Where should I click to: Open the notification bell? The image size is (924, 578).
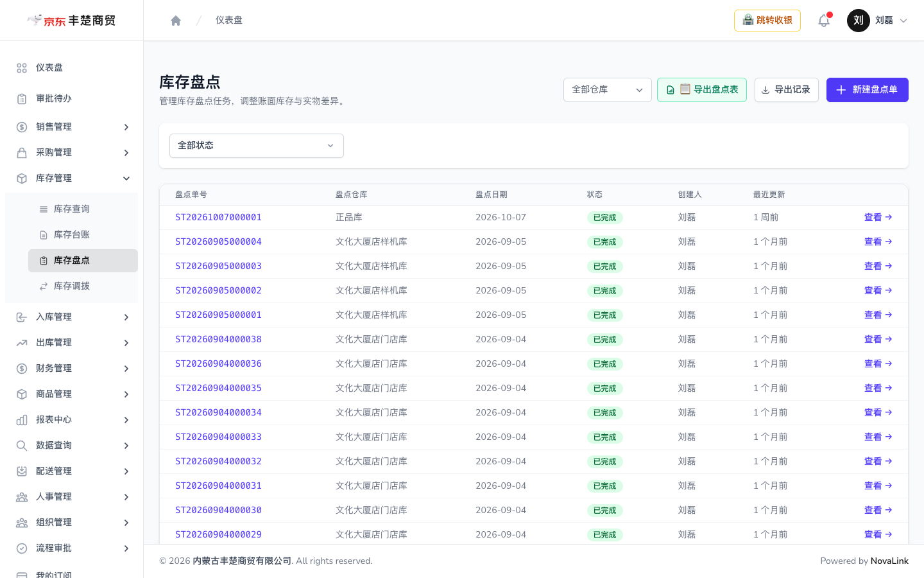tap(824, 21)
